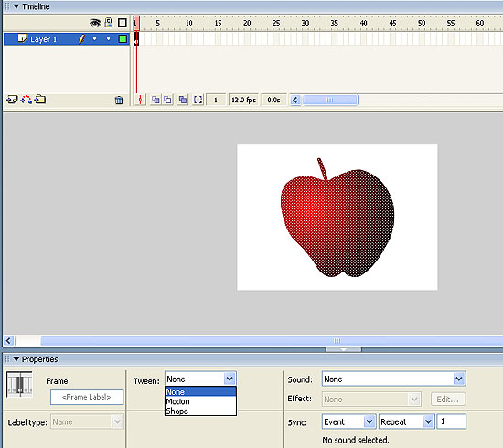This screenshot has height=448, width=503.
Task: Open the Sound dropdown
Action: (x=459, y=379)
